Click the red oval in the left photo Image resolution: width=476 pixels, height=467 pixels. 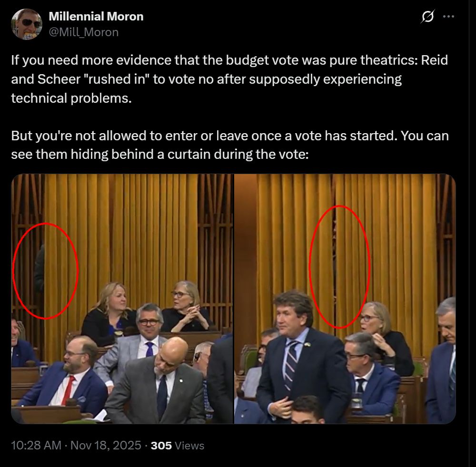tap(46, 271)
